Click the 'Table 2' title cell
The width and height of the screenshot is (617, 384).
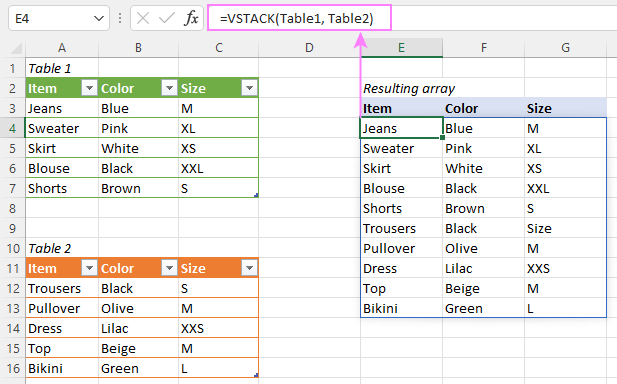click(62, 248)
